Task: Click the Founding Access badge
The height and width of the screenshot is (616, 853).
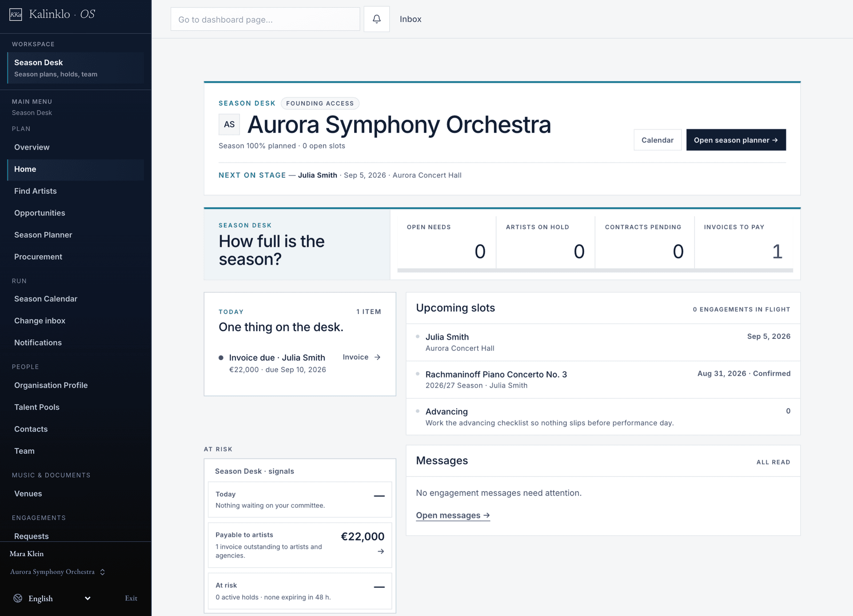Action: click(320, 103)
